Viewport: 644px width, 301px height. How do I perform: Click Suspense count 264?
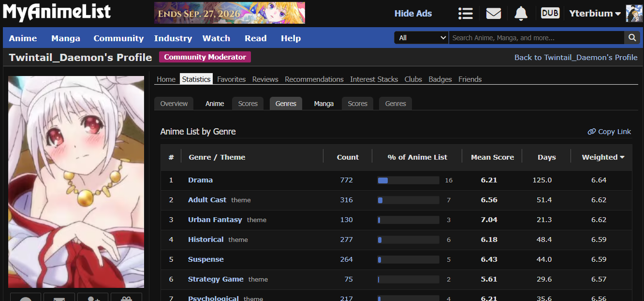click(347, 259)
